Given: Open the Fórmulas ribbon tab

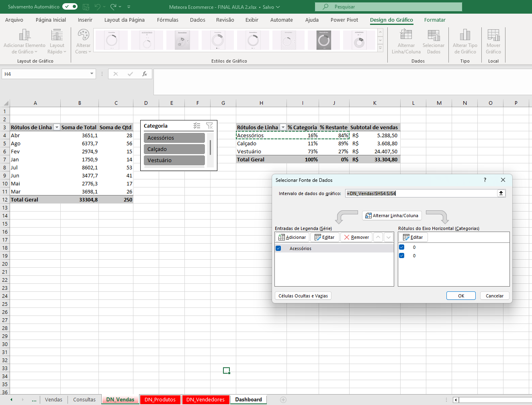Looking at the screenshot, I should (168, 20).
